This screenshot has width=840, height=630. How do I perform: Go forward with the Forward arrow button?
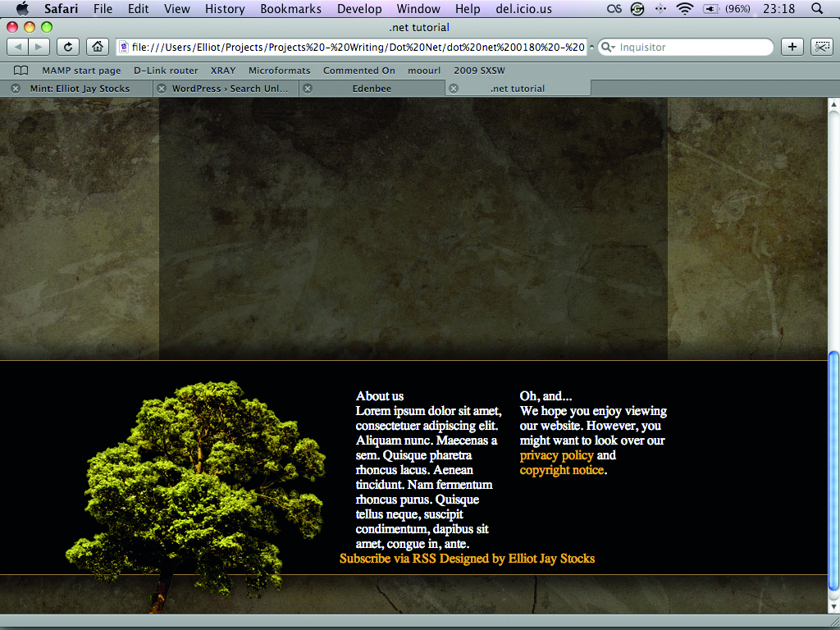39,47
